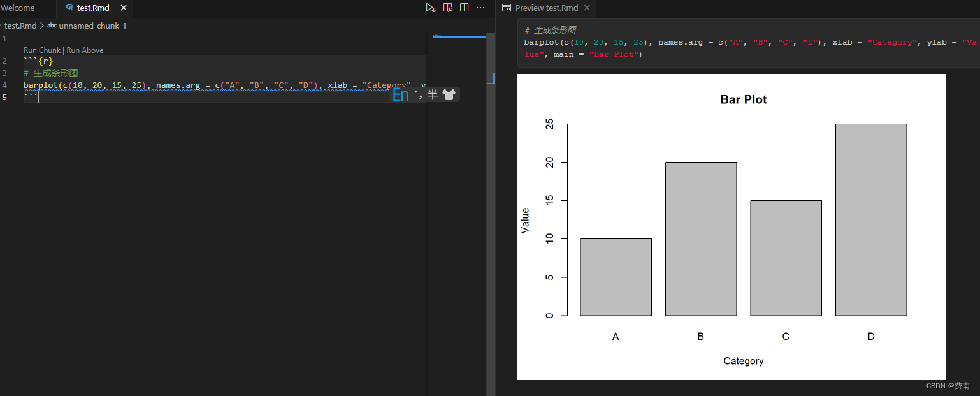Toggle the IME punctuation mode symbol
980x396 pixels.
click(x=418, y=95)
